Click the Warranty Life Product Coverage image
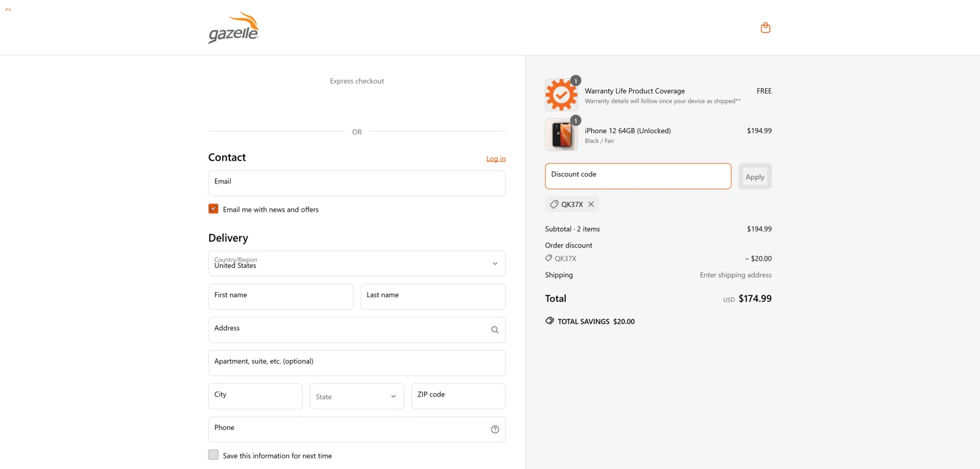Image resolution: width=980 pixels, height=469 pixels. click(561, 95)
